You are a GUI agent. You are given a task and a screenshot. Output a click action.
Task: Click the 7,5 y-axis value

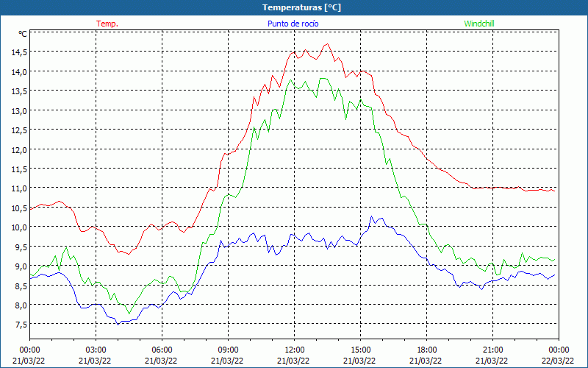coord(21,325)
